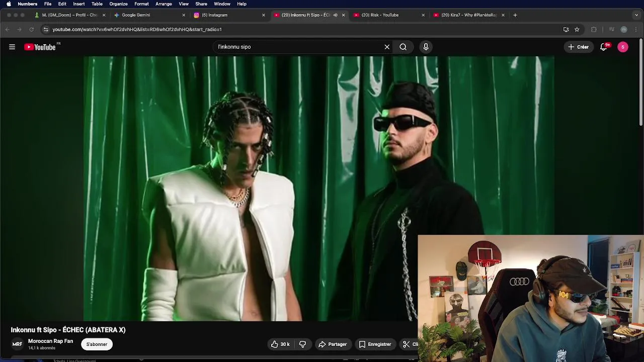Open the Arrange menu
644x362 pixels.
(x=164, y=4)
